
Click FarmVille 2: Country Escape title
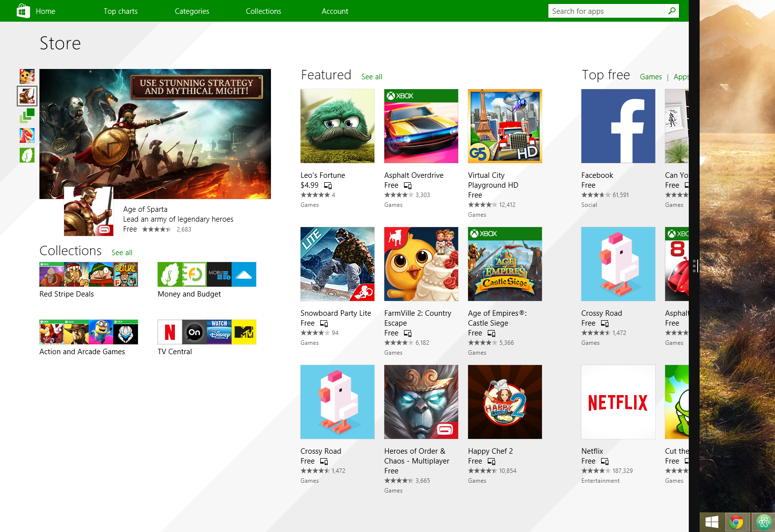coord(418,318)
